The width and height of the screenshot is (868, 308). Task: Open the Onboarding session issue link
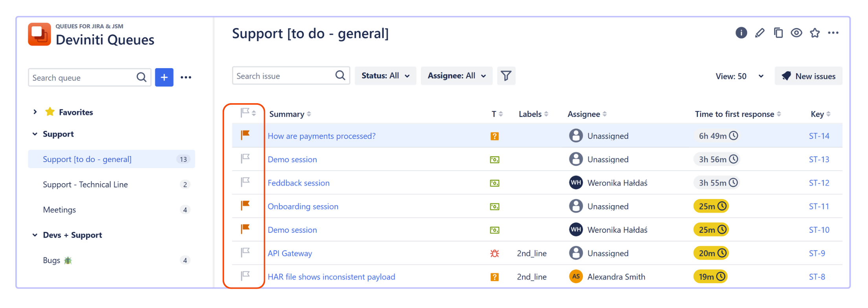tap(303, 206)
